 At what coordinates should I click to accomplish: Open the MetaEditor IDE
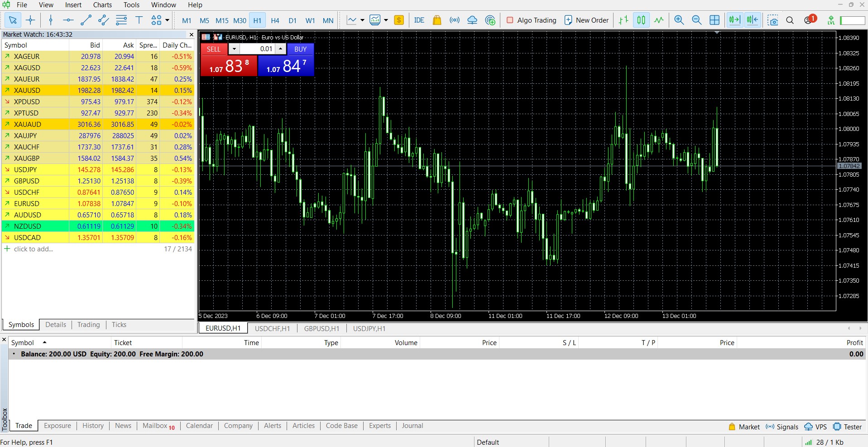click(x=419, y=20)
